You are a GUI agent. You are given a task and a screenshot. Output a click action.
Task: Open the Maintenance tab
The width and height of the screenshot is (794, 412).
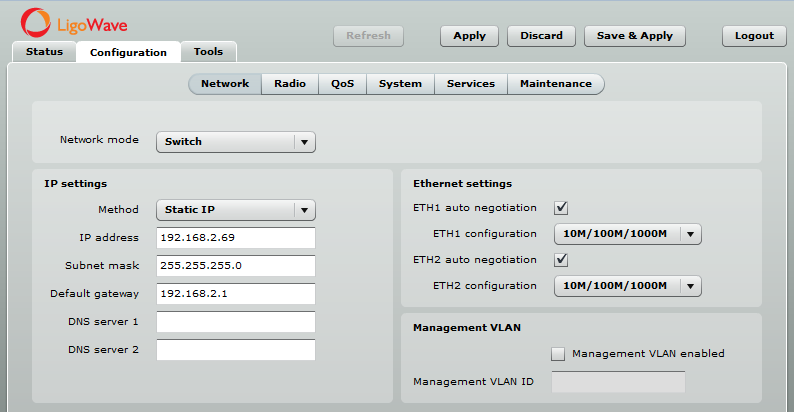pyautogui.click(x=555, y=84)
